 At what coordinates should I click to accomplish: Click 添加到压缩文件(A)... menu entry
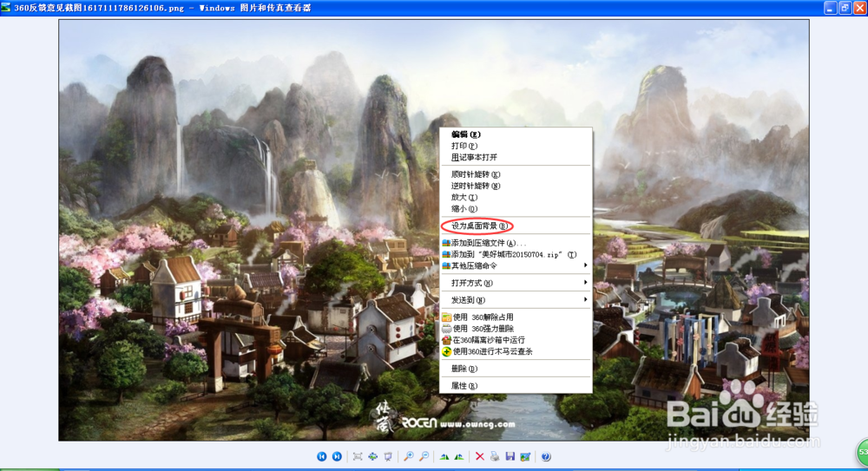[x=516, y=243]
